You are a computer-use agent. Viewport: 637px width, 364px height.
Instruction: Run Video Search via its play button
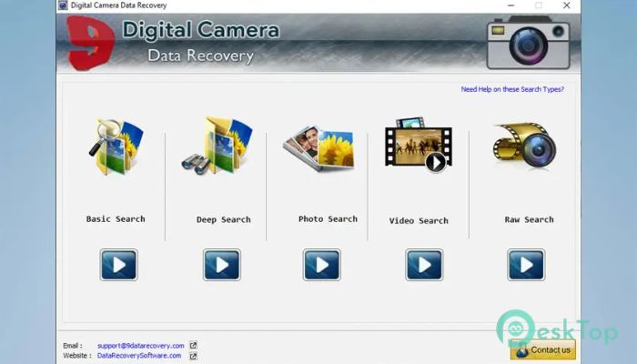click(x=424, y=265)
